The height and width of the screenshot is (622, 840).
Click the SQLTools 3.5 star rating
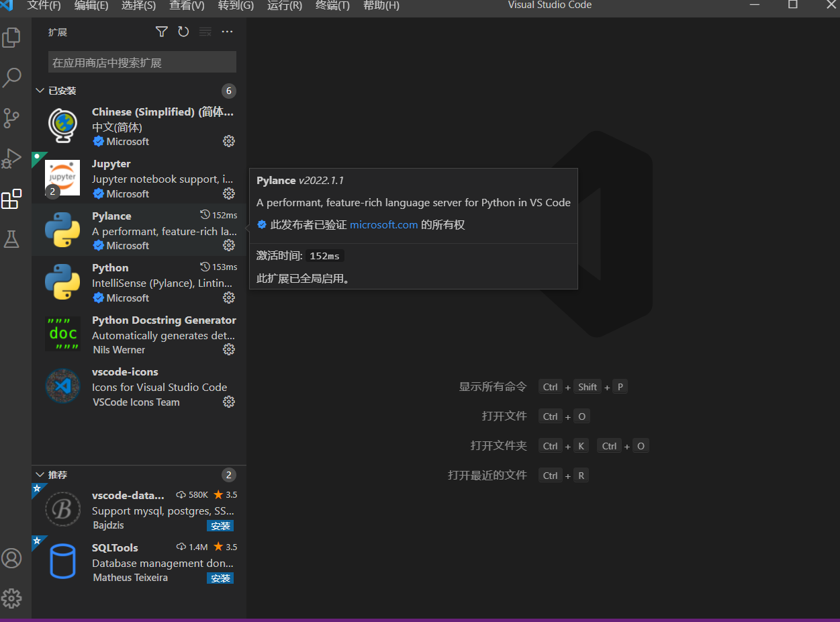(x=225, y=547)
